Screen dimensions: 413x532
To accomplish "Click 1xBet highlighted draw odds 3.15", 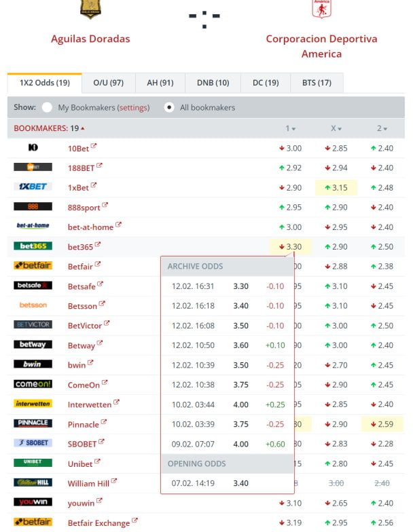I will click(x=336, y=187).
